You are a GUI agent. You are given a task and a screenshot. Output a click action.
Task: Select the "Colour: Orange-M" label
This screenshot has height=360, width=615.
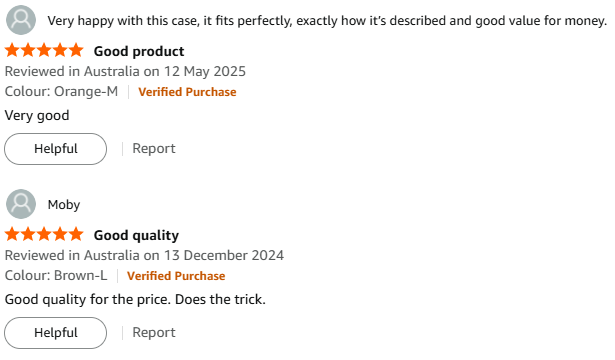coord(61,91)
